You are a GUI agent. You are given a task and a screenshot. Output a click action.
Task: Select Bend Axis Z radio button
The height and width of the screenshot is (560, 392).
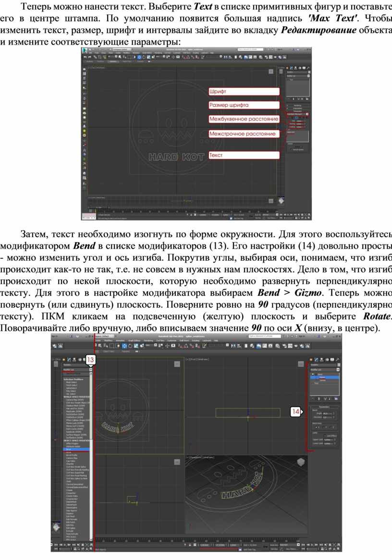click(x=332, y=427)
